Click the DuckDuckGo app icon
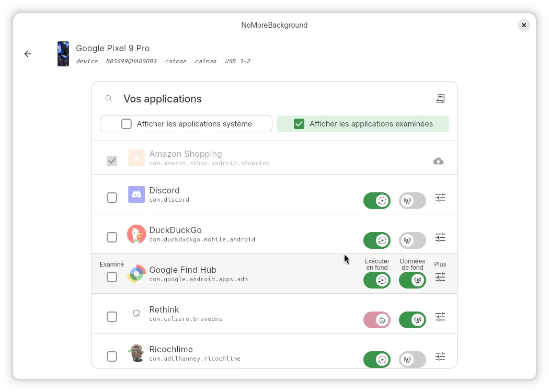The image size is (549, 392). (x=136, y=234)
